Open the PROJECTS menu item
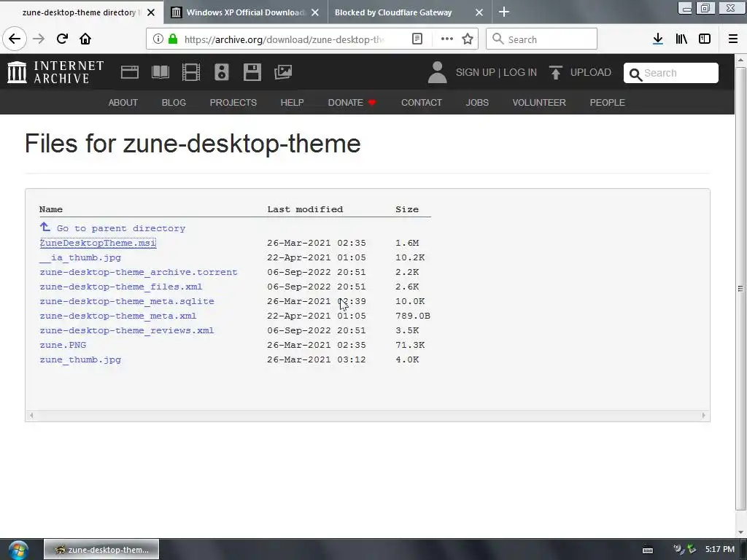The image size is (747, 560). click(x=233, y=102)
